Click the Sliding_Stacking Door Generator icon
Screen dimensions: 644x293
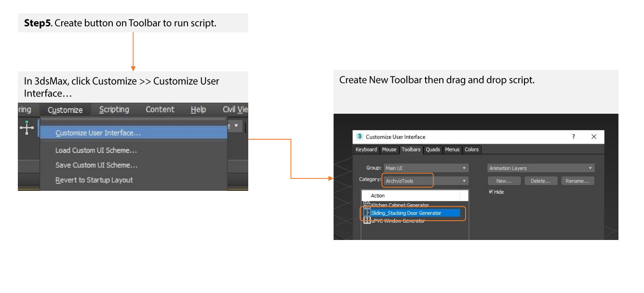(367, 213)
